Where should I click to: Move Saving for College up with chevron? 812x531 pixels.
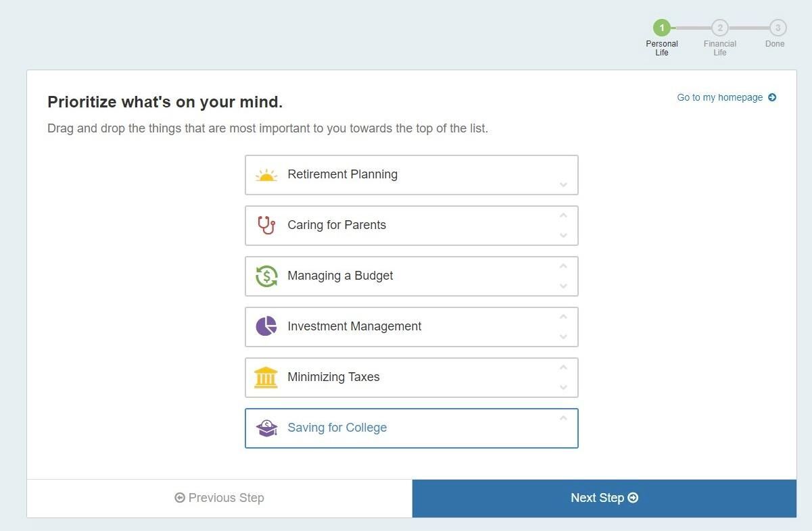pyautogui.click(x=563, y=418)
